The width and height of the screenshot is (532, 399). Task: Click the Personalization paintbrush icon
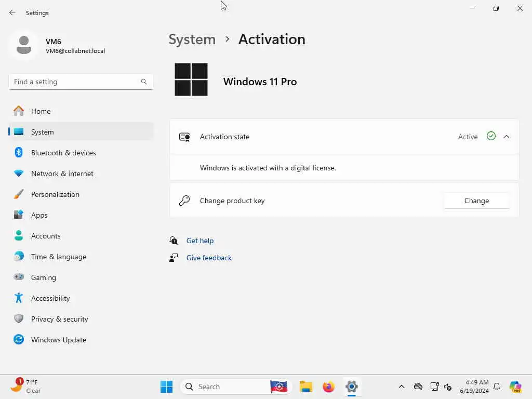point(19,194)
